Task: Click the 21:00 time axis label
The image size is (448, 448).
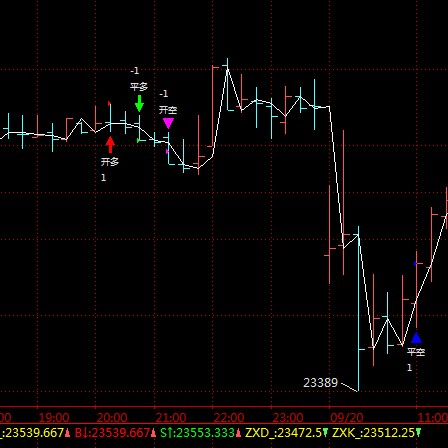Action: (171, 417)
